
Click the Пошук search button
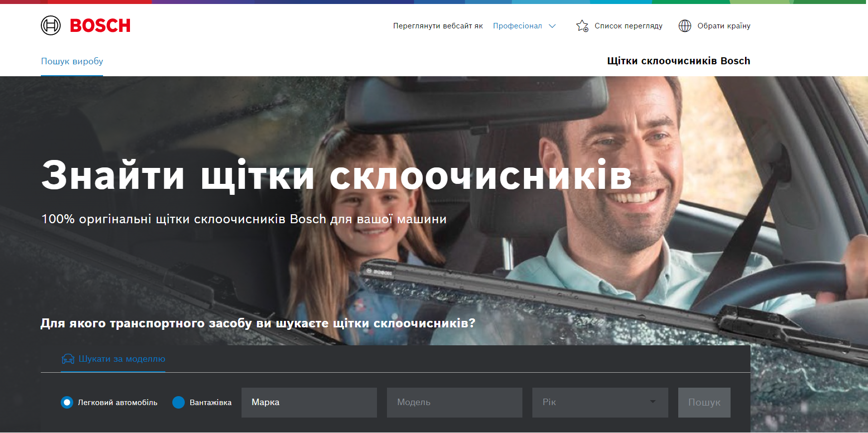coord(704,403)
